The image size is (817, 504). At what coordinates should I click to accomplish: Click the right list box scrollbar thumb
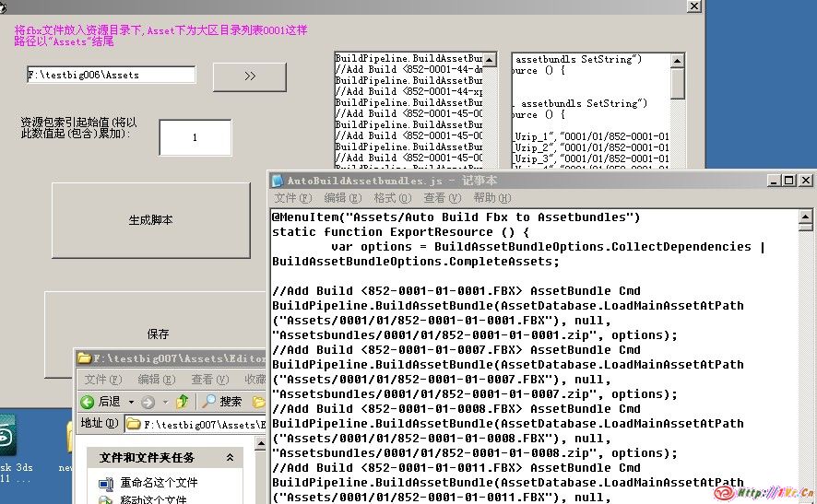(678, 83)
